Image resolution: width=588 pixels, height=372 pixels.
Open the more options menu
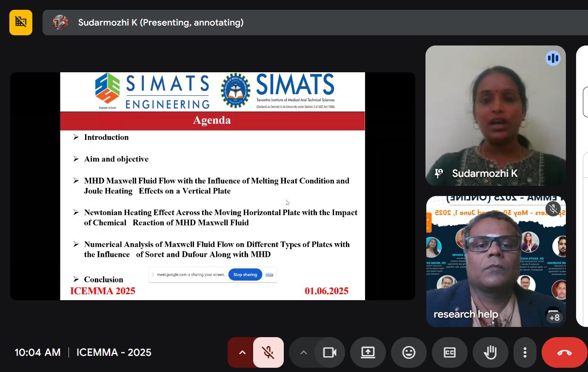[525, 352]
